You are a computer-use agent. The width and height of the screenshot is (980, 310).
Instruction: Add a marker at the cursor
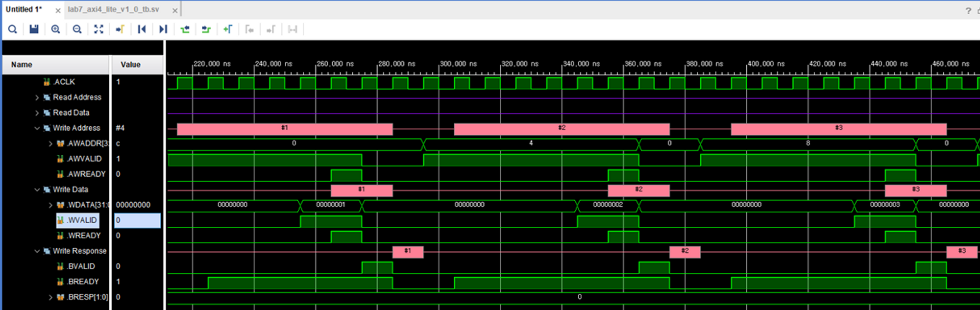point(228,29)
